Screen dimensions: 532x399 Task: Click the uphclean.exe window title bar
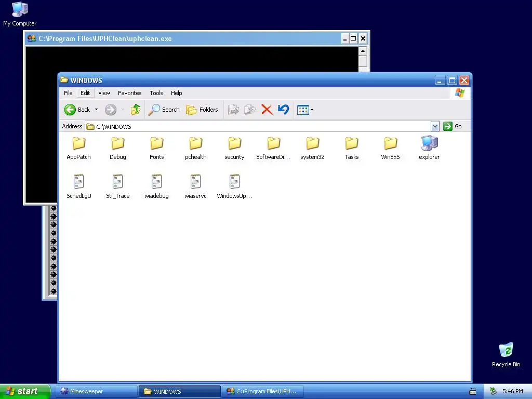(x=183, y=38)
